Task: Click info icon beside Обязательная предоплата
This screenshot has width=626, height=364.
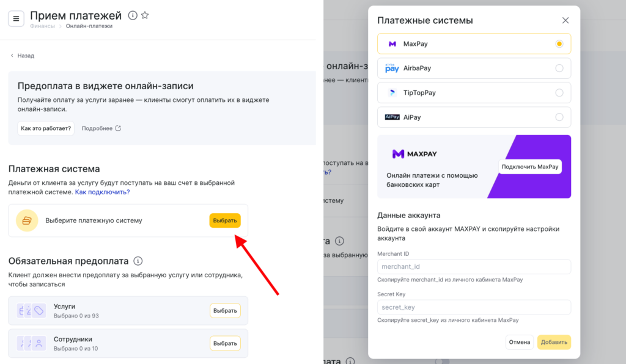Action: tap(138, 261)
